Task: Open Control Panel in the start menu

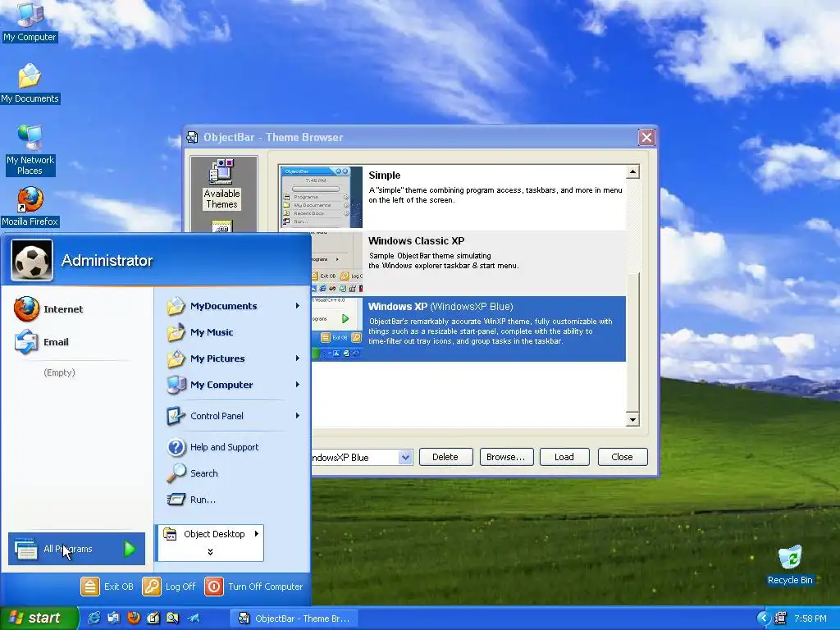Action: [x=233, y=416]
